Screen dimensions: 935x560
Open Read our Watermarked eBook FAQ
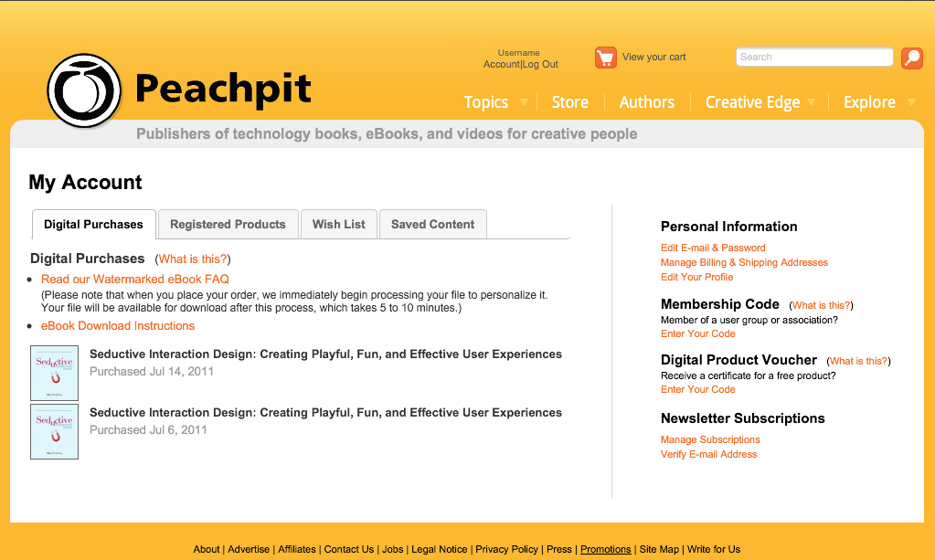pos(134,279)
